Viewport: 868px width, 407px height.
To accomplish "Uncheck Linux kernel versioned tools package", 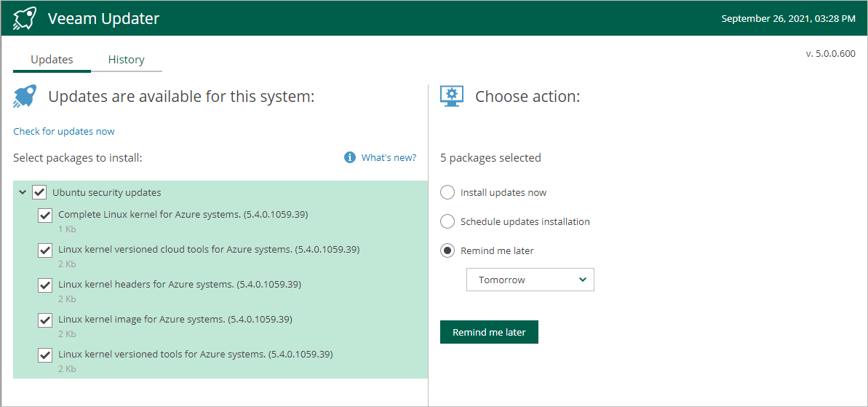I will (45, 355).
